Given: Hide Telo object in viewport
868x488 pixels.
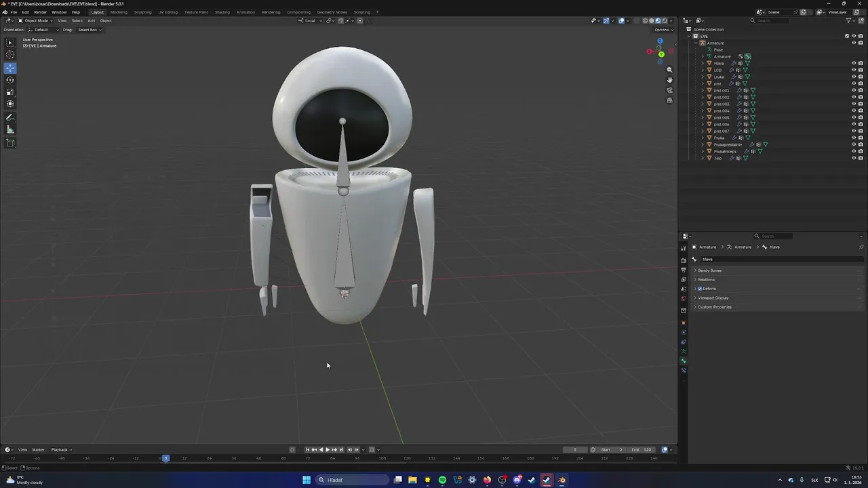Looking at the screenshot, I should (854, 158).
